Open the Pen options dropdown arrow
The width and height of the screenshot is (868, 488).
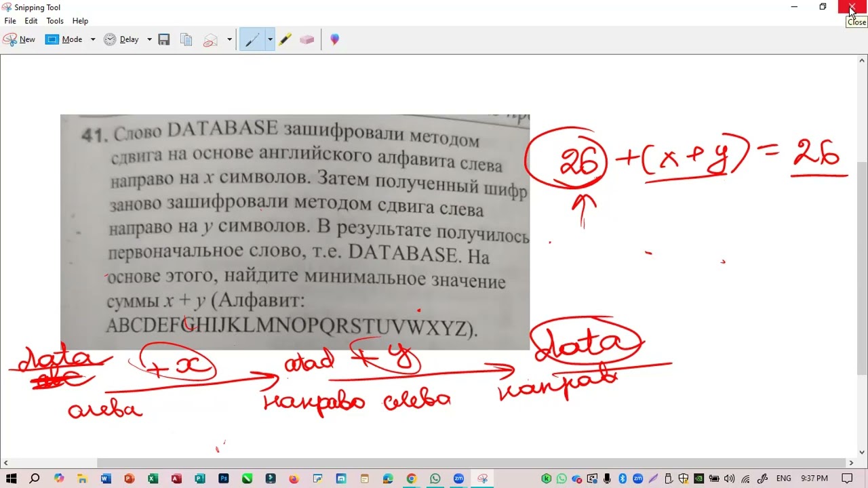pos(270,39)
